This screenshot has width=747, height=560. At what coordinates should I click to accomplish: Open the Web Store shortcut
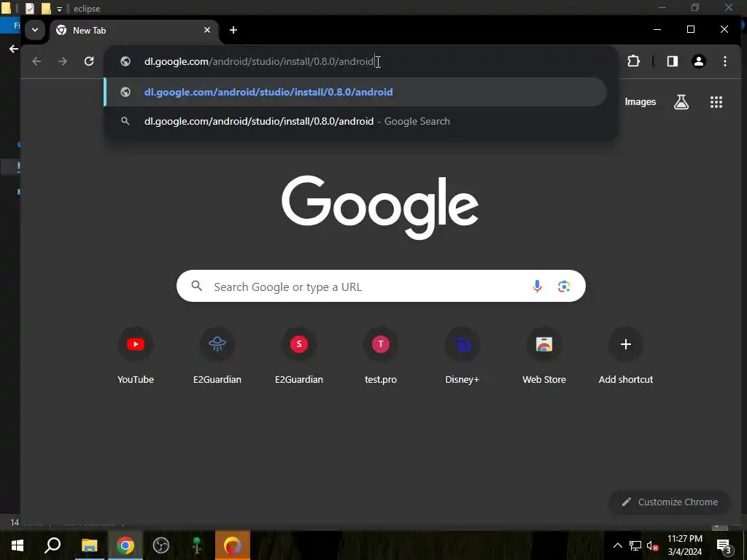tap(544, 356)
